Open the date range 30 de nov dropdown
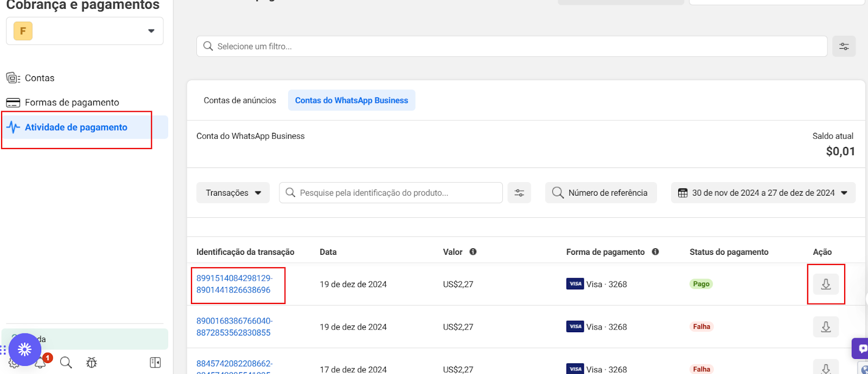 click(763, 193)
